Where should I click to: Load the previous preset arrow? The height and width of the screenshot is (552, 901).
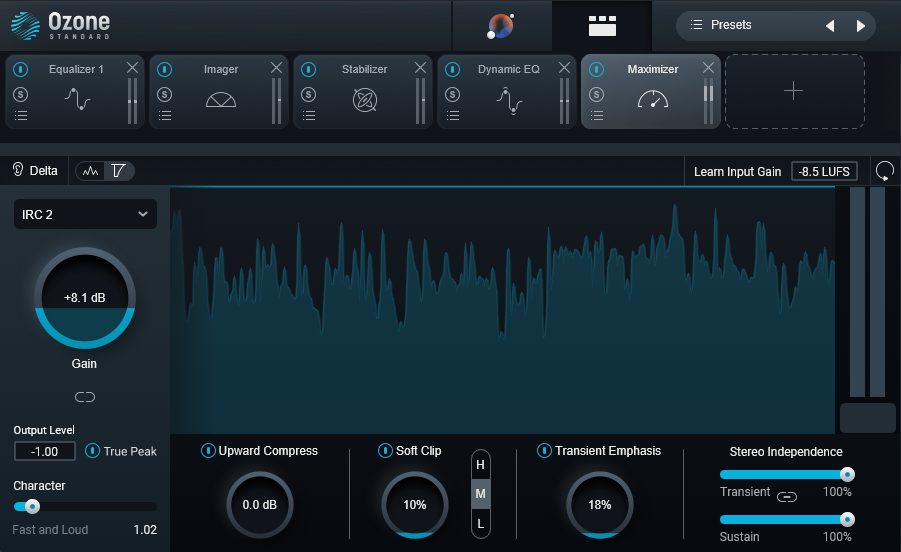[x=830, y=26]
